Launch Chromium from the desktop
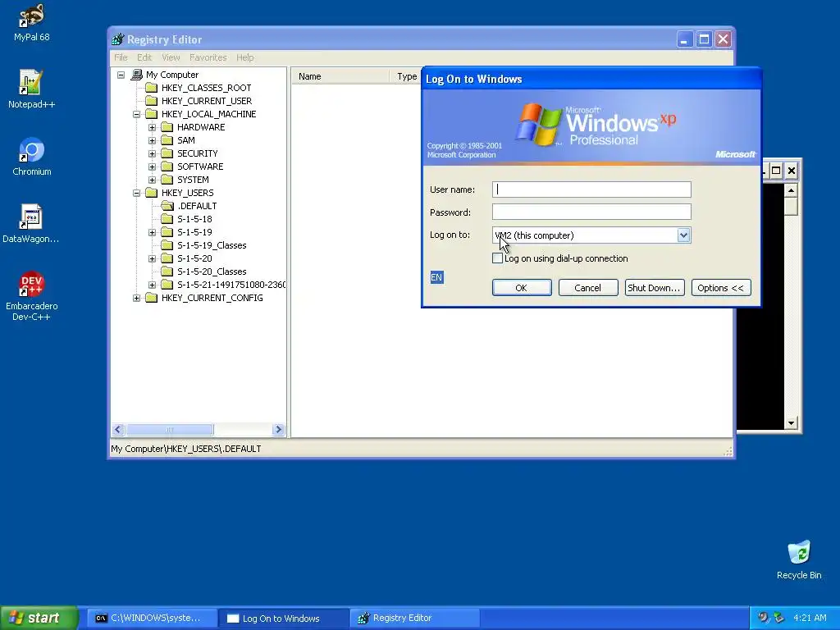This screenshot has height=630, width=840. pos(32,157)
